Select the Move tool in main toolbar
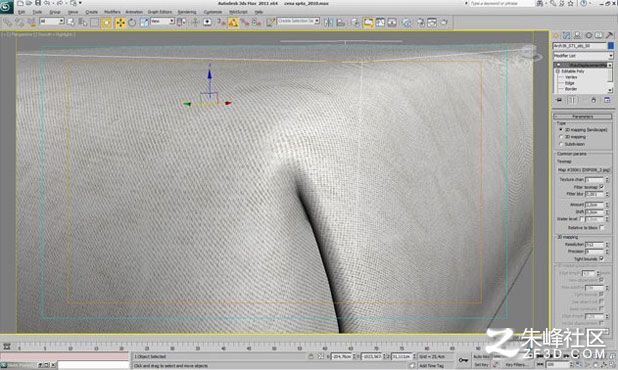 [120, 23]
